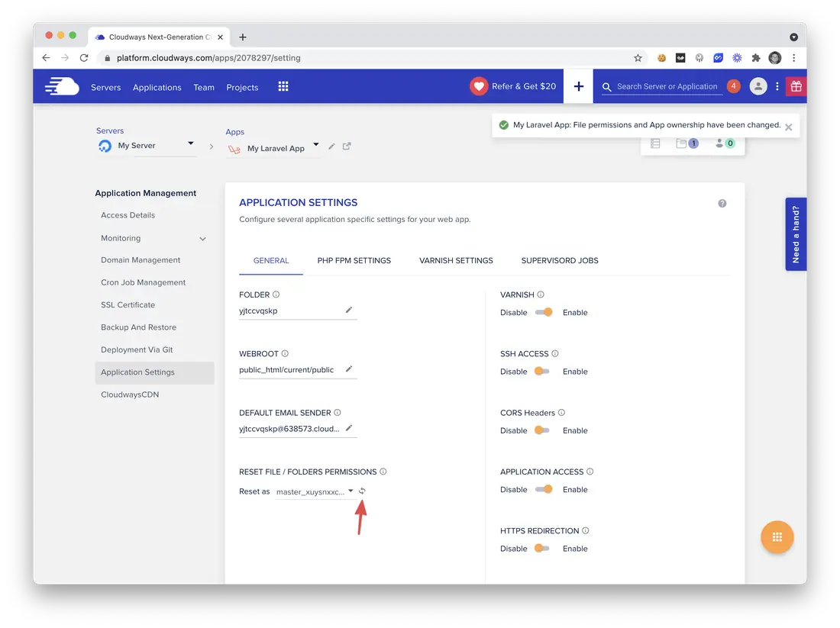Show info for the WEBROOT field
This screenshot has height=628, width=840.
[x=285, y=353]
